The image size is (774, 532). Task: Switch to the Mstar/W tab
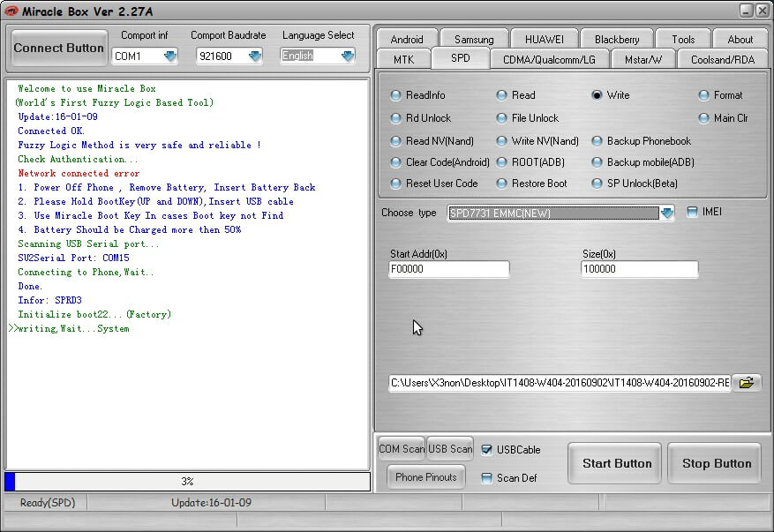pos(643,60)
